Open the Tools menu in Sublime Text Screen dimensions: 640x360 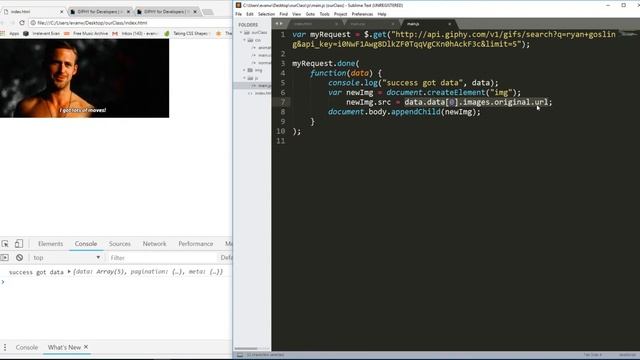(x=324, y=14)
